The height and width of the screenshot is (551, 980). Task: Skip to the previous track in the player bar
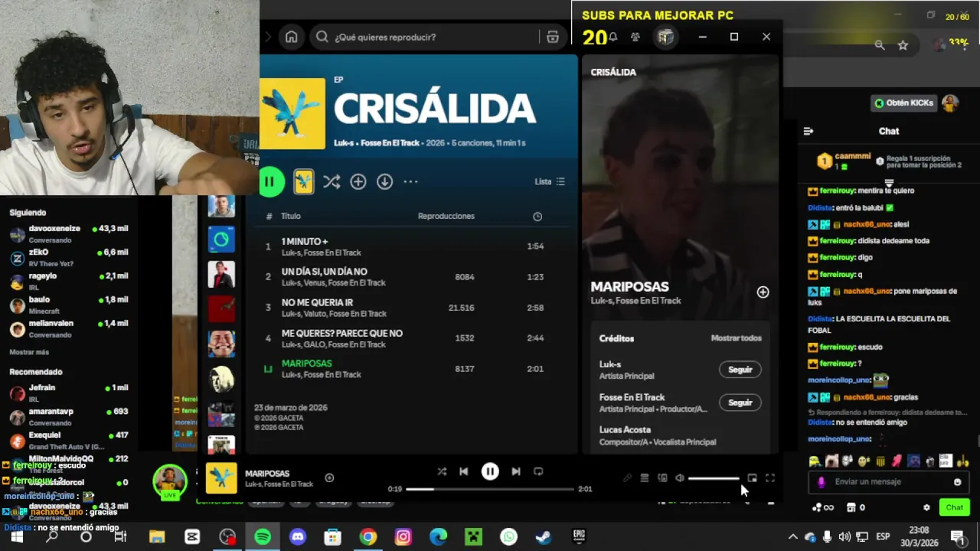click(x=463, y=471)
